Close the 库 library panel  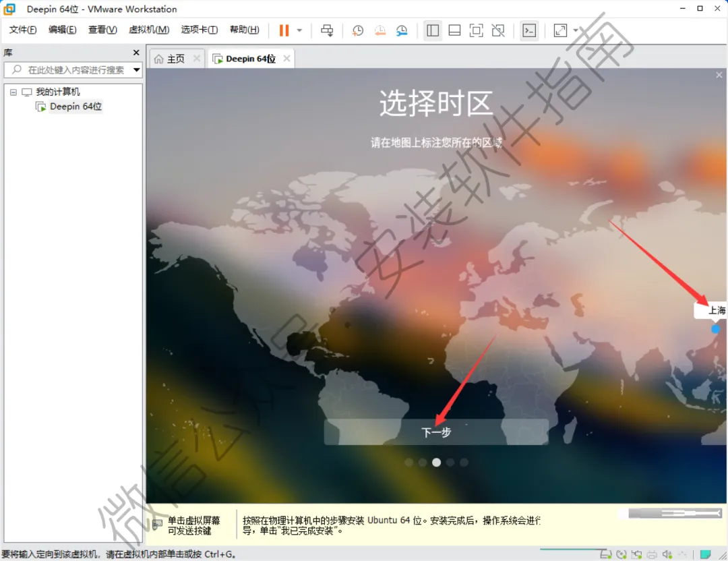[136, 53]
